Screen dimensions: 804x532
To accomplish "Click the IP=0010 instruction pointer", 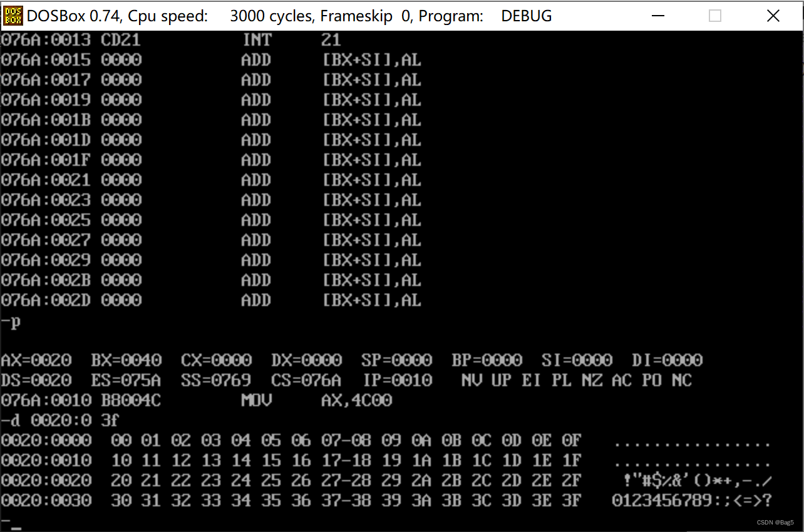I will pyautogui.click(x=397, y=381).
